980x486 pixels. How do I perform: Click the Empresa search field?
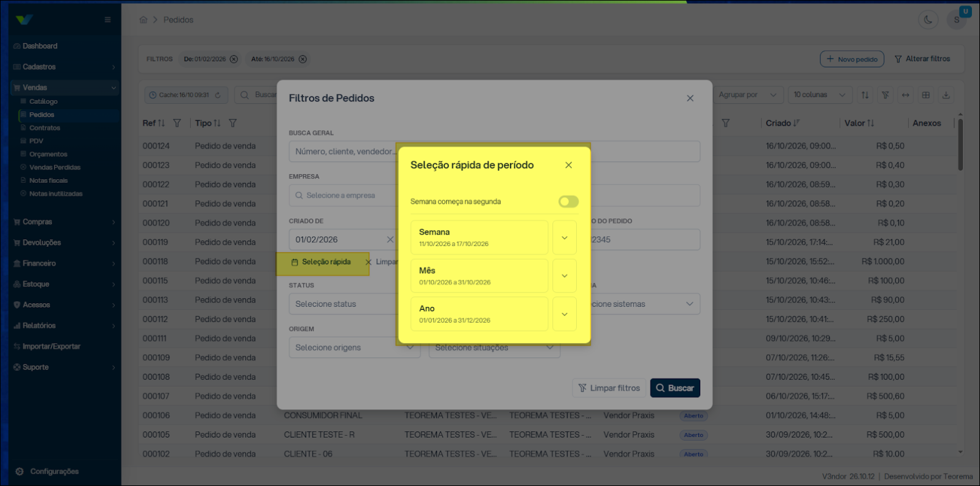coord(344,195)
